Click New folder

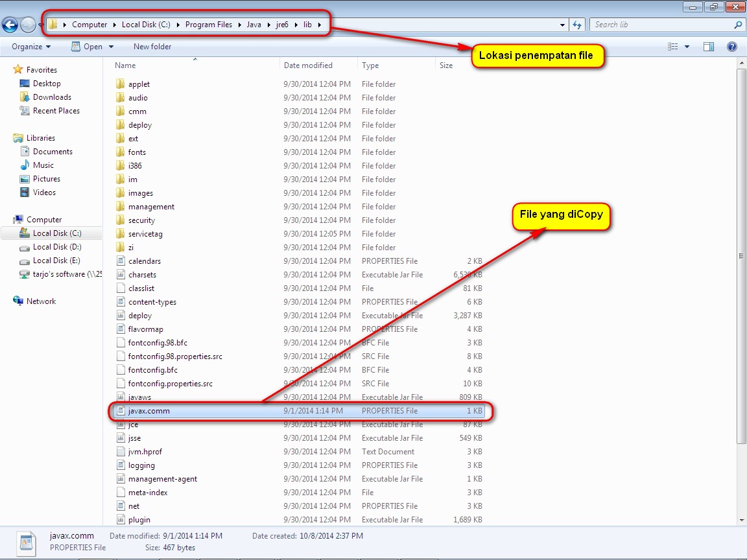point(152,47)
